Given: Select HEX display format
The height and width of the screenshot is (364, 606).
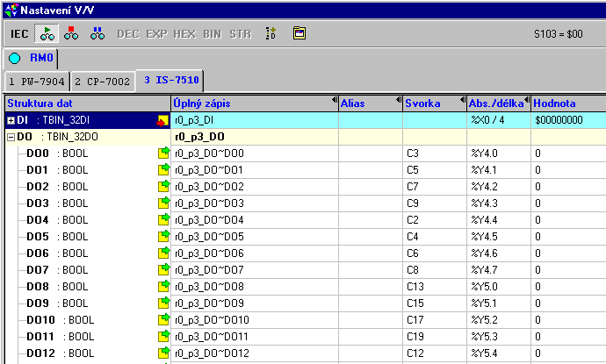Looking at the screenshot, I should 184,34.
